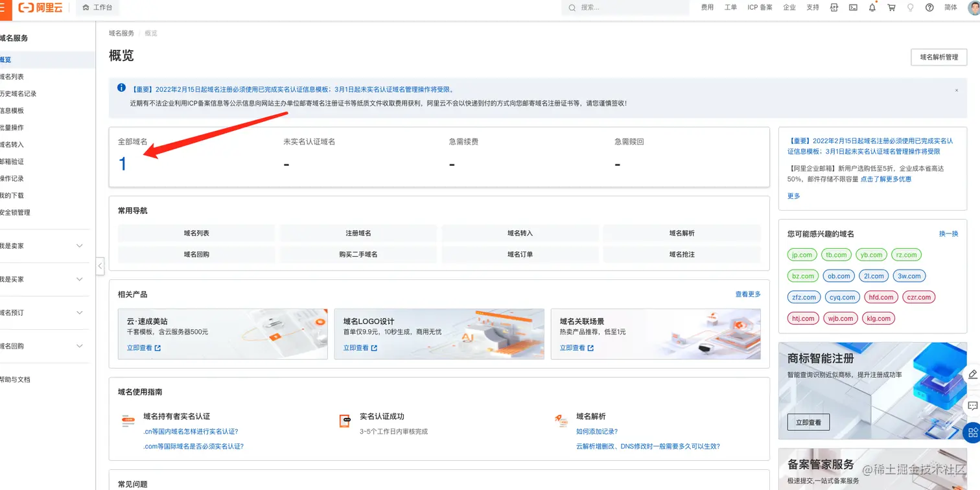This screenshot has height=490, width=980.
Task: Click 立即查看 on 商标智能注册 banner
Action: coord(808,422)
